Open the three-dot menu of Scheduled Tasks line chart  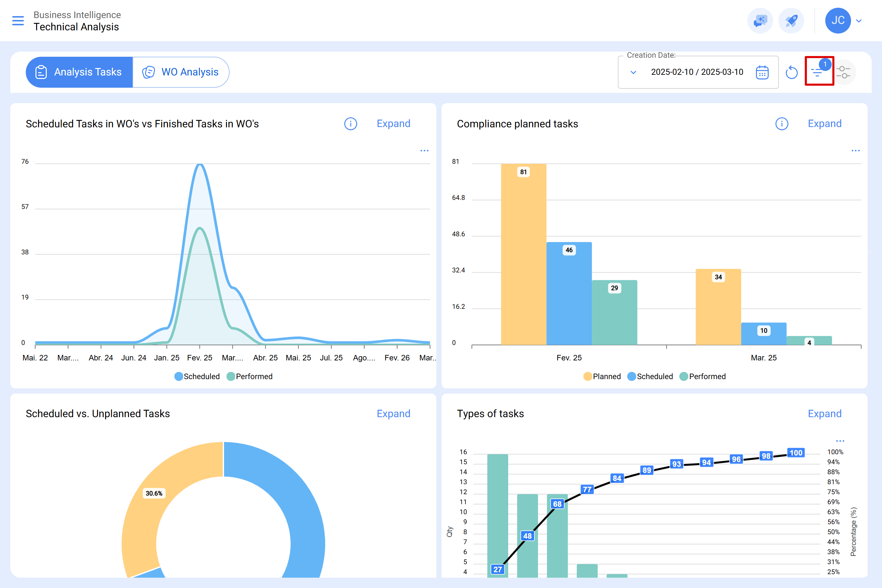[424, 151]
